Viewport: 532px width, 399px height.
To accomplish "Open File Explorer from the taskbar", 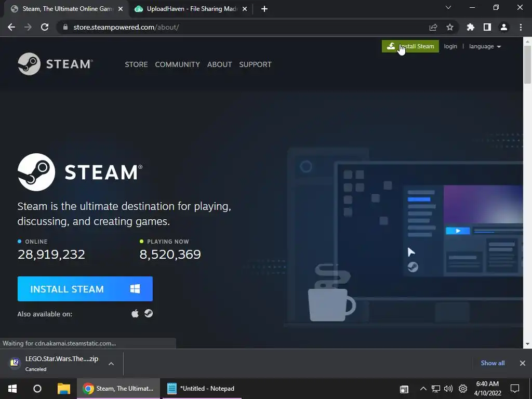I will (x=64, y=389).
